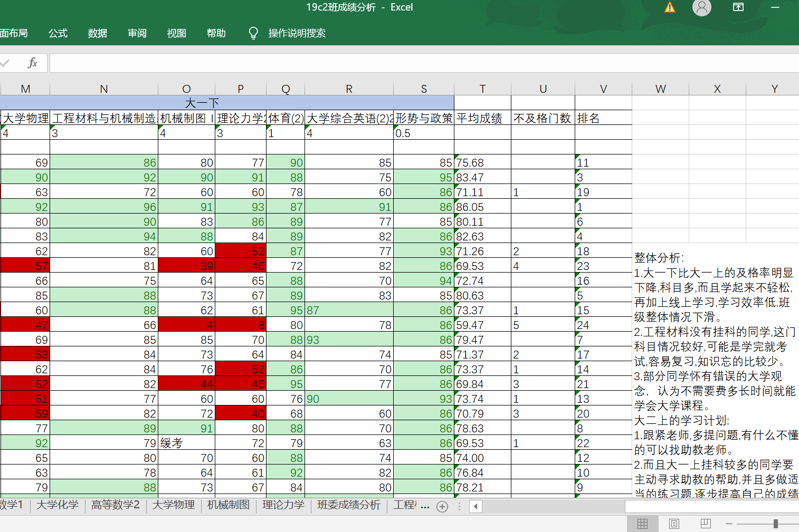Open the 公式 ribbon tab
Viewport: 799px width, 532px height.
coord(58,33)
